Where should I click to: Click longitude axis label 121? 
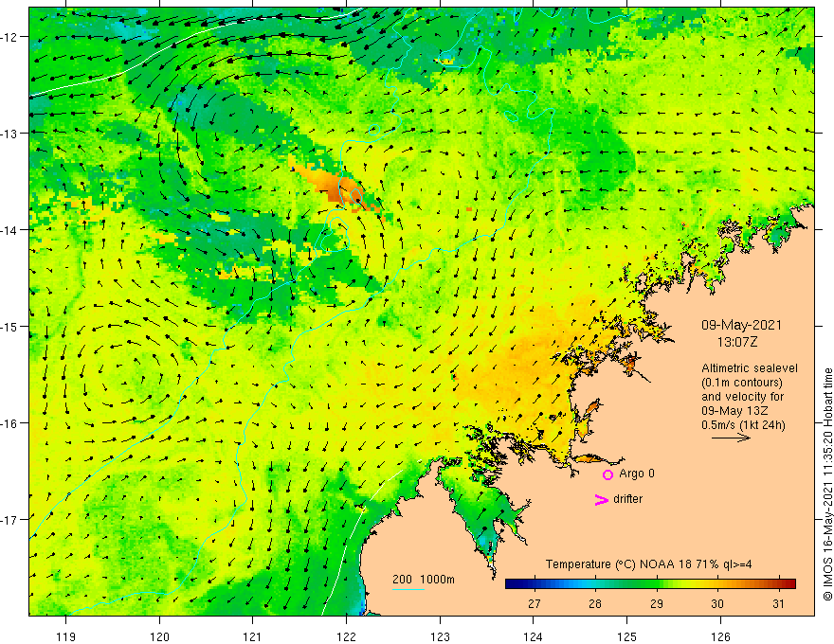(x=253, y=636)
